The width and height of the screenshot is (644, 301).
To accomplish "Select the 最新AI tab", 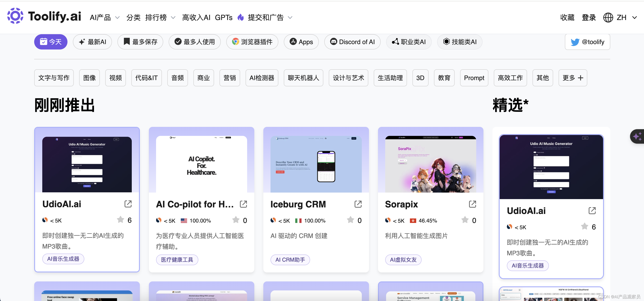I will coord(92,42).
